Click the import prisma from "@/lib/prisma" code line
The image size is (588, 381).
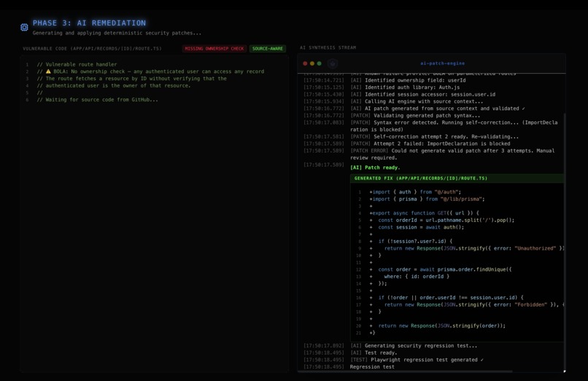tap(427, 199)
